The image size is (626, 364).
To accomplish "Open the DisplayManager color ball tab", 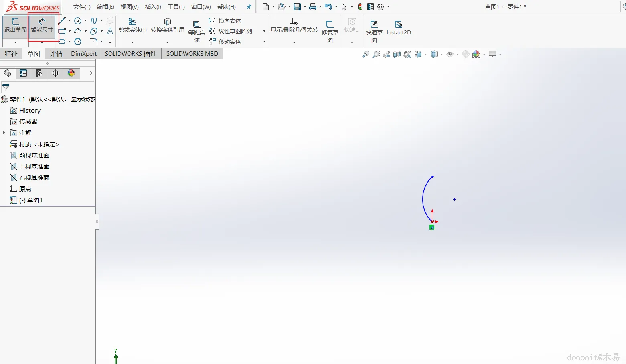I will pos(71,73).
